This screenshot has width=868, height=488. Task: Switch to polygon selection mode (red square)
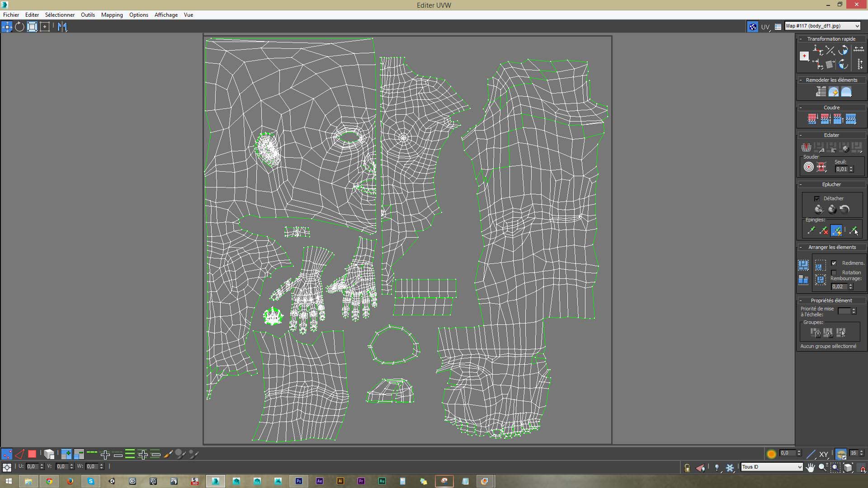pyautogui.click(x=32, y=454)
